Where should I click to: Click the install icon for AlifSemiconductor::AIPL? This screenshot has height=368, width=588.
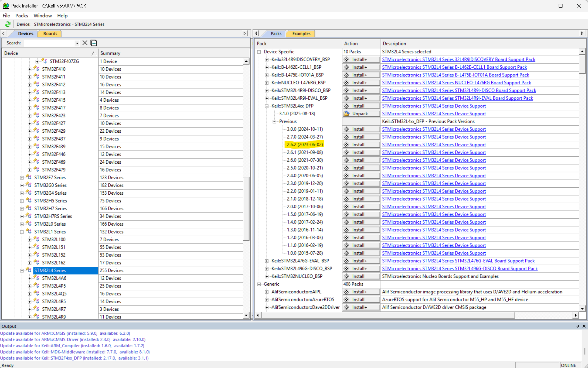347,292
